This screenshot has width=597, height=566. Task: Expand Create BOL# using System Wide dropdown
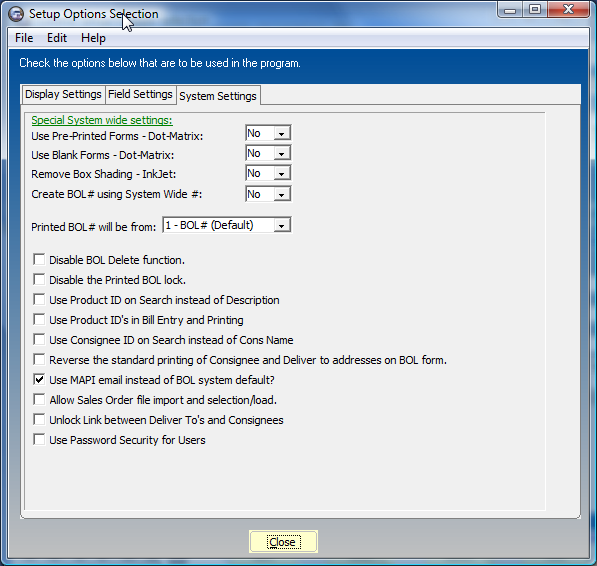pos(281,195)
